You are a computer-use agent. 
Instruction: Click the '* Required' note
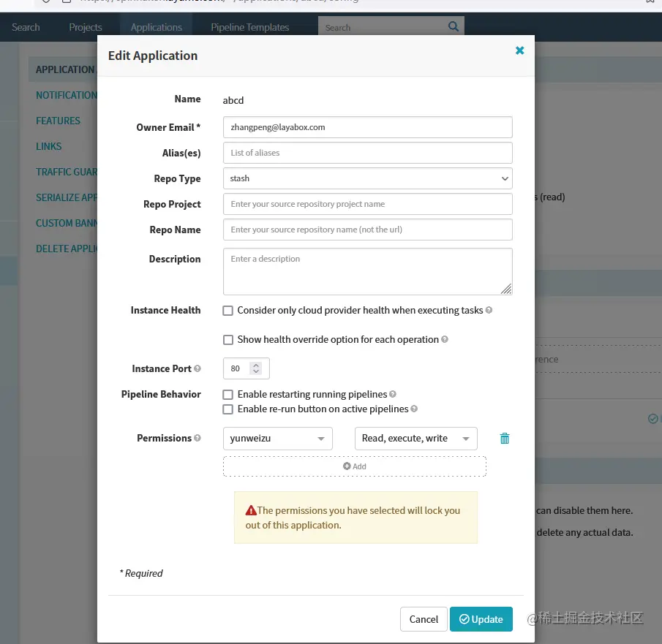[x=141, y=573]
